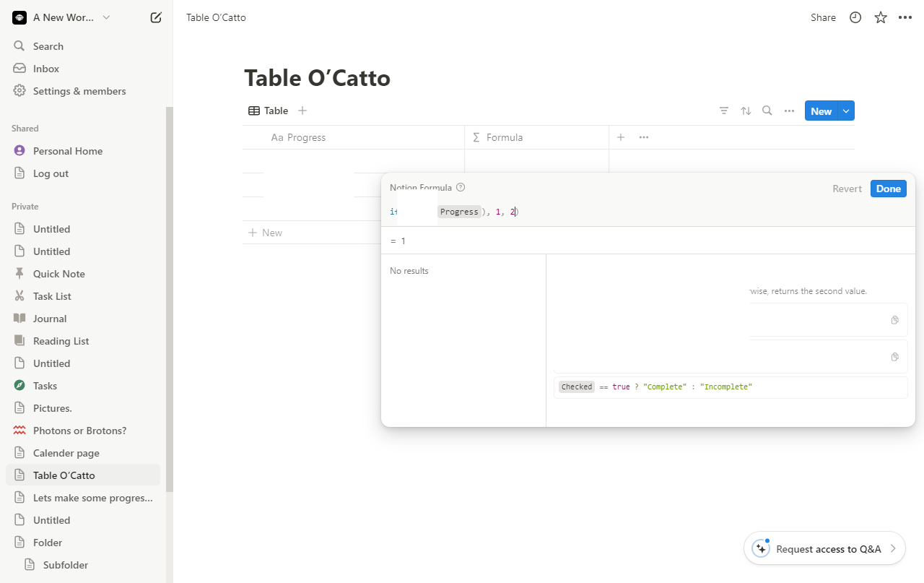Open the database sort icon

[746, 111]
